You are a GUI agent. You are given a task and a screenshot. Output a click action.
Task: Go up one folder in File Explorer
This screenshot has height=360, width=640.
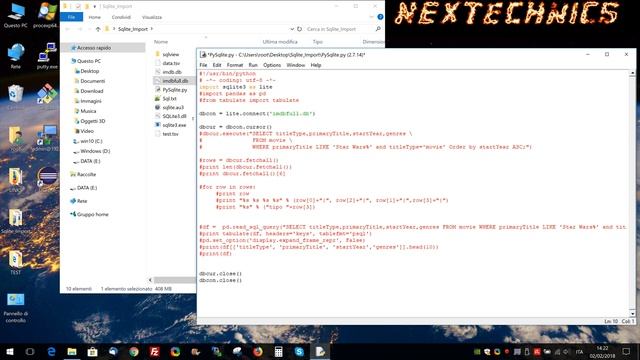pyautogui.click(x=98, y=29)
